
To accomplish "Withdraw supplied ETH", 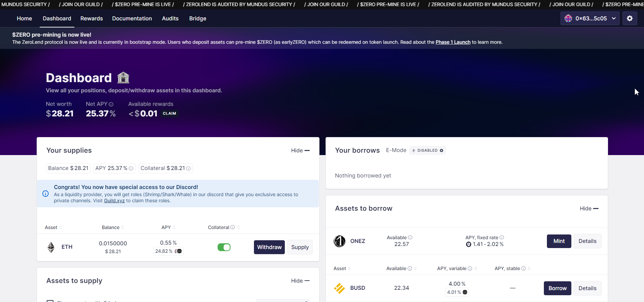I will click(269, 247).
